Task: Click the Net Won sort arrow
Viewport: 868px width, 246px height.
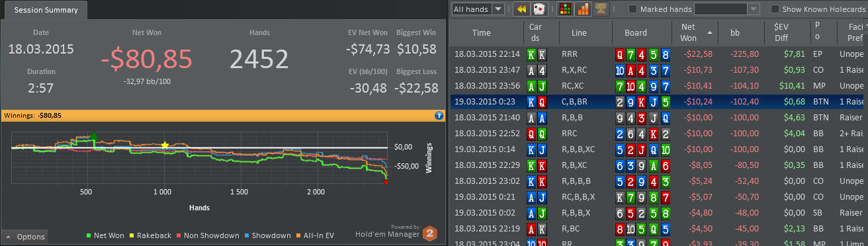Action: 710,32
